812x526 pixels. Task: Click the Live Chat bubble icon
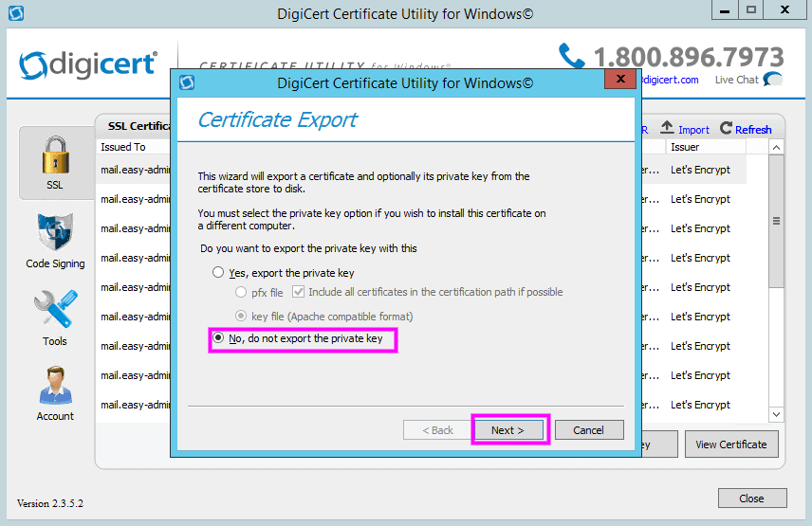[x=773, y=80]
